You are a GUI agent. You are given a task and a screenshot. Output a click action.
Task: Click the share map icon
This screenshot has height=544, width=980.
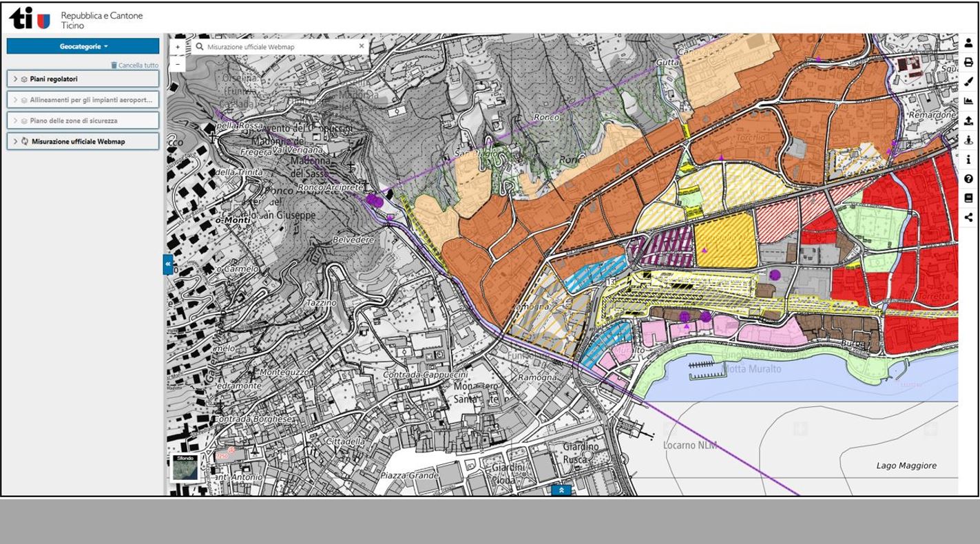[x=970, y=216]
